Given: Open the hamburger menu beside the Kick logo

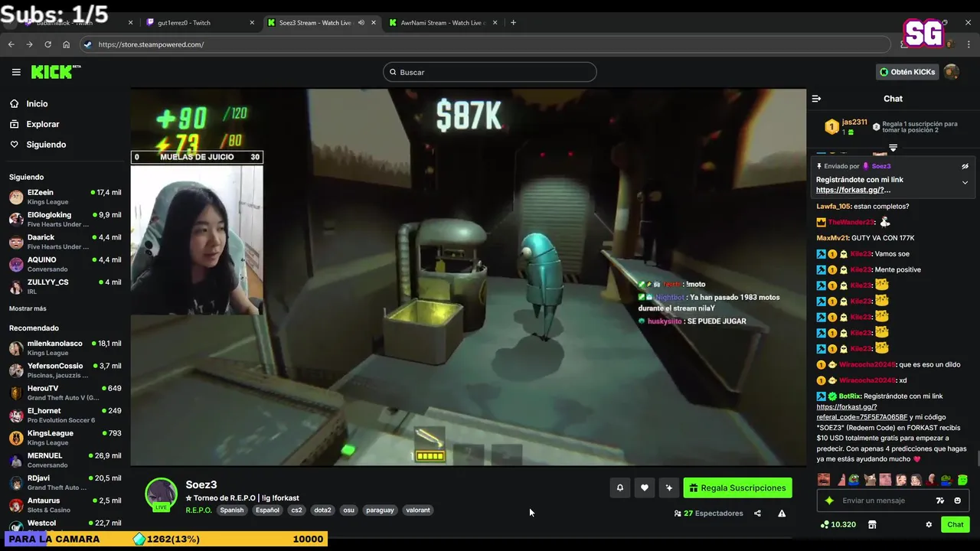Looking at the screenshot, I should tap(16, 72).
